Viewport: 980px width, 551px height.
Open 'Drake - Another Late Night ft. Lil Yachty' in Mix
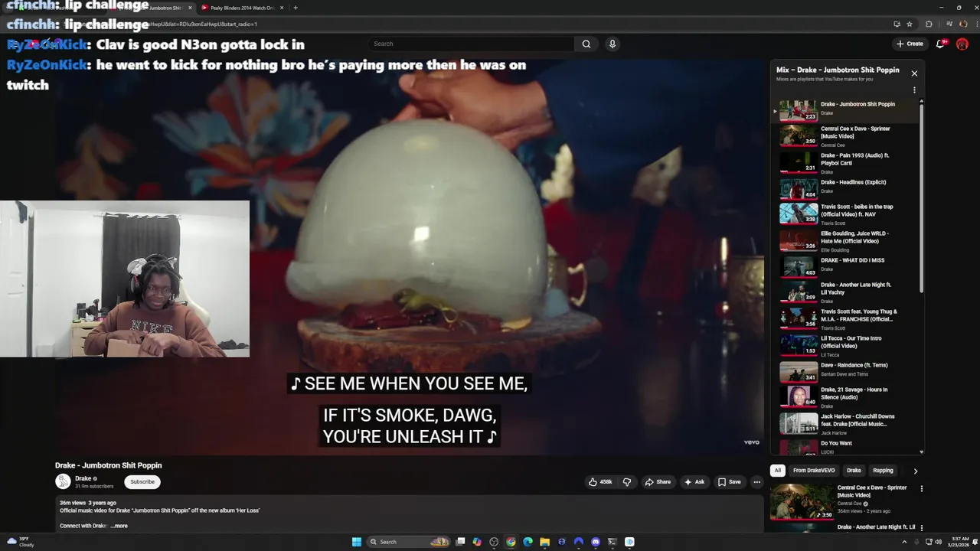(846, 292)
